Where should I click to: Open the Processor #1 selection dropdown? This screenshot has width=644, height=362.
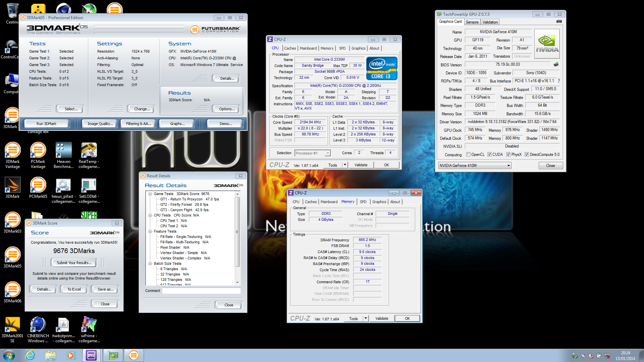(313, 153)
